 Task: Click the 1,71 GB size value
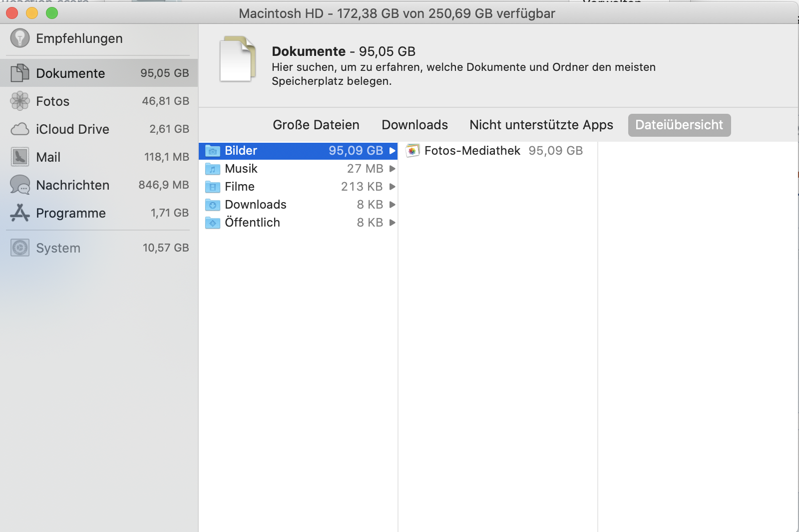coord(170,213)
